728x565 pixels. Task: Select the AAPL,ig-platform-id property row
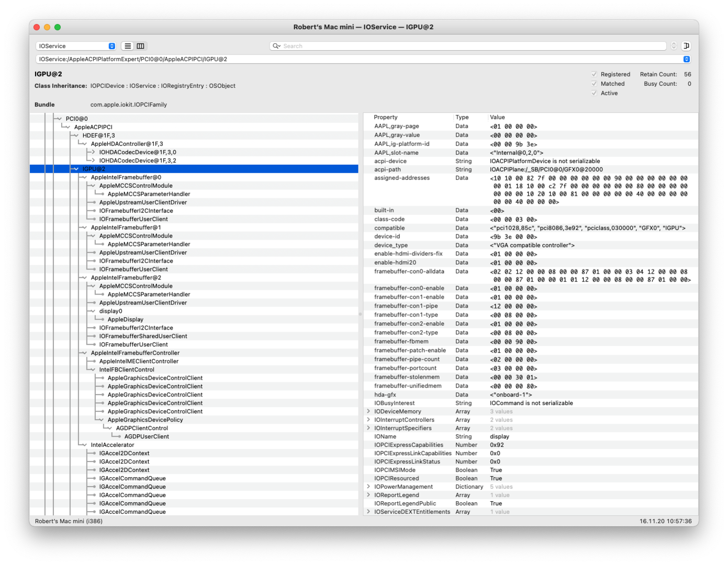click(x=531, y=144)
